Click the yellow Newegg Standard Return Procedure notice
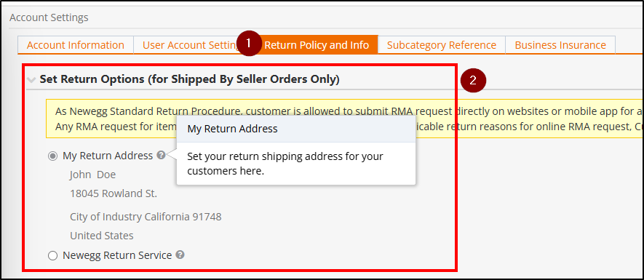The height and width of the screenshot is (280, 644). 344,119
